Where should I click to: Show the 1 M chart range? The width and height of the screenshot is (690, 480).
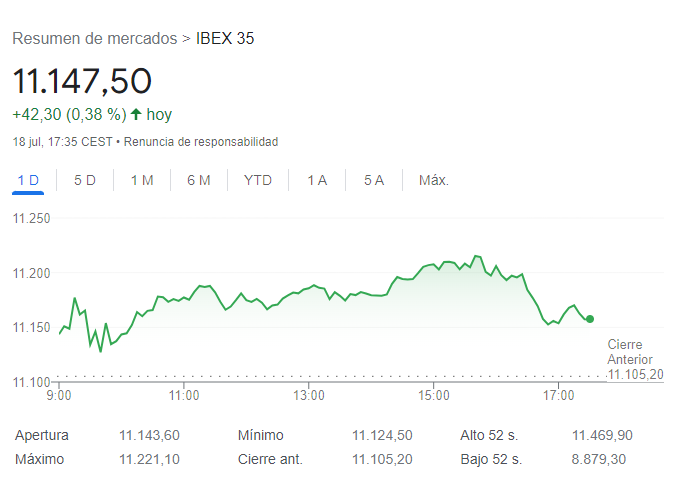[x=142, y=180]
